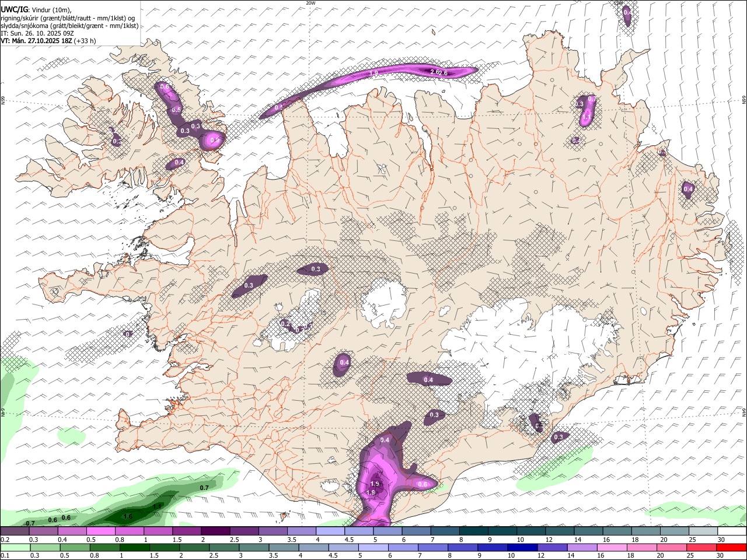Click the 'slydda/snjókoma' legend description line
The image size is (747, 560).
[69, 26]
